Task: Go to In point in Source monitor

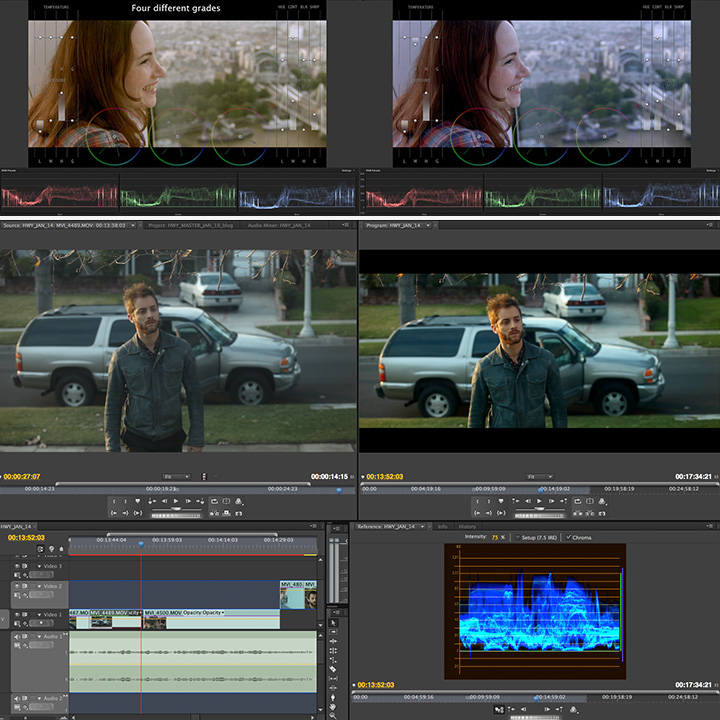Action: pyautogui.click(x=114, y=513)
